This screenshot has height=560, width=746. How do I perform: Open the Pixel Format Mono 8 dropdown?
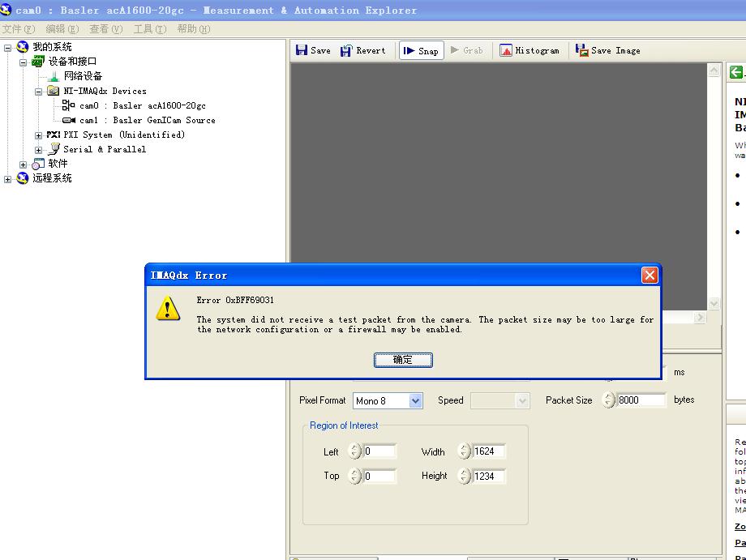415,400
